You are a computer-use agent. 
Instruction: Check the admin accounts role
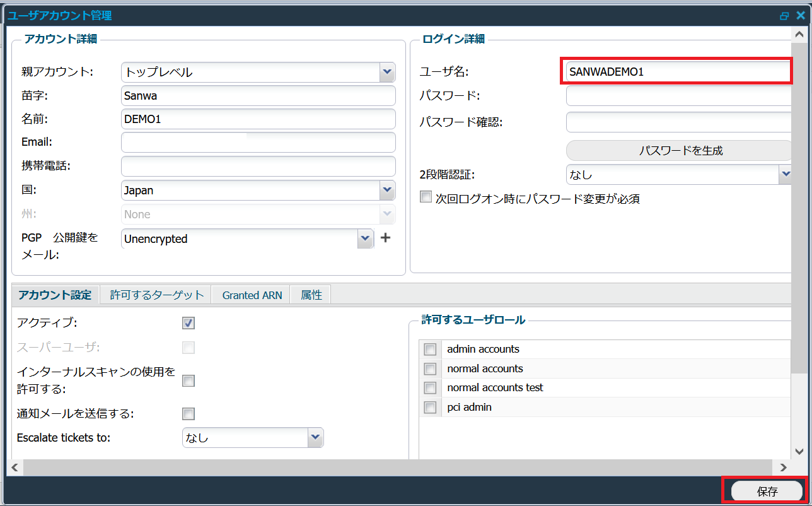[x=430, y=350]
